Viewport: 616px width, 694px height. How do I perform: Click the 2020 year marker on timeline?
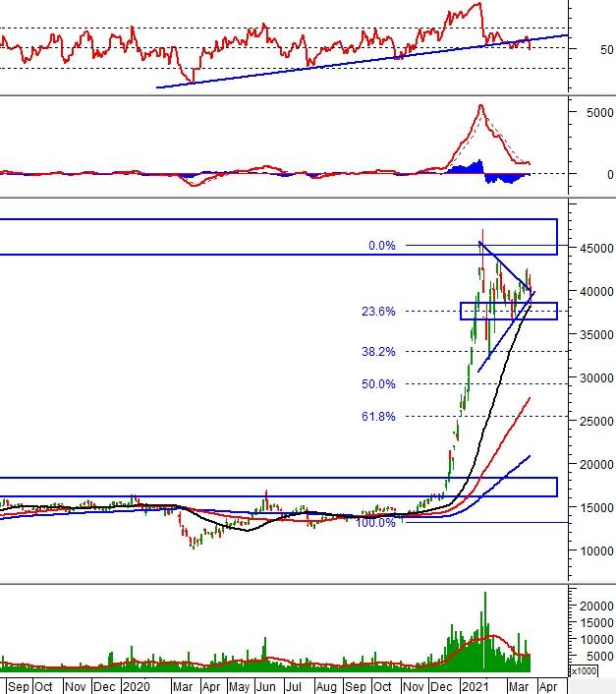tap(137, 687)
